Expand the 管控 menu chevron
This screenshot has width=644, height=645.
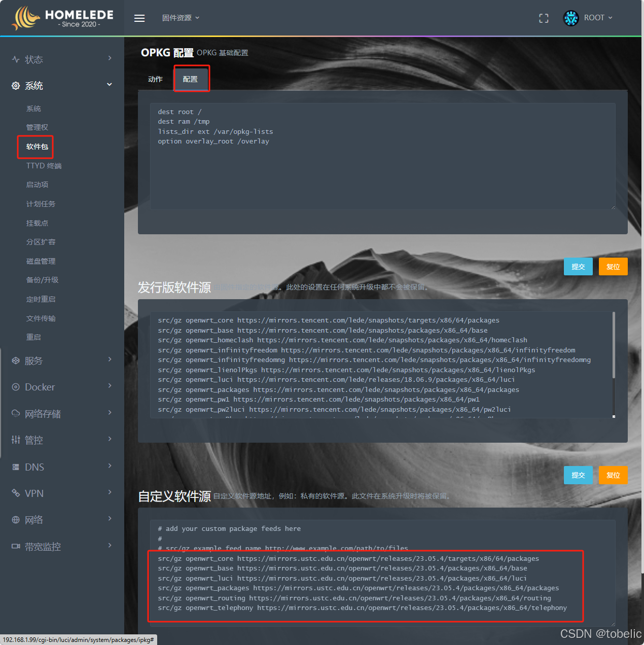pos(110,439)
